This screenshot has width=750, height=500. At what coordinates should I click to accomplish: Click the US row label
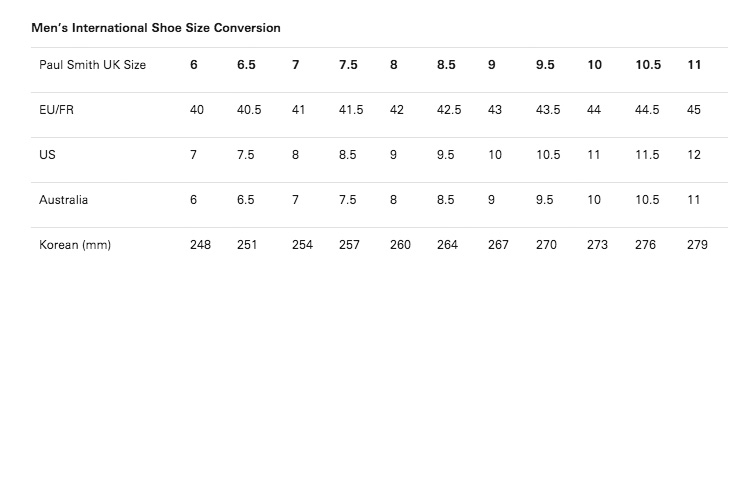[x=47, y=155]
